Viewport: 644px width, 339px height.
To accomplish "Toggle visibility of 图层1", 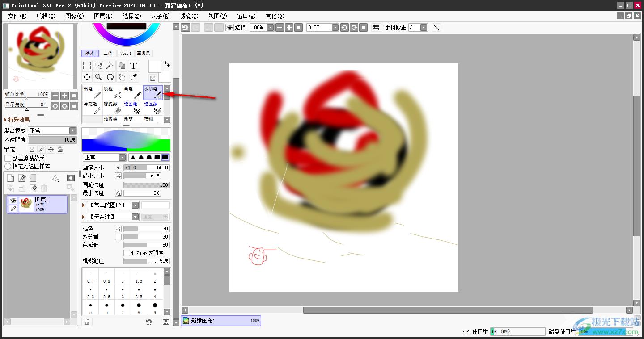I will point(13,201).
